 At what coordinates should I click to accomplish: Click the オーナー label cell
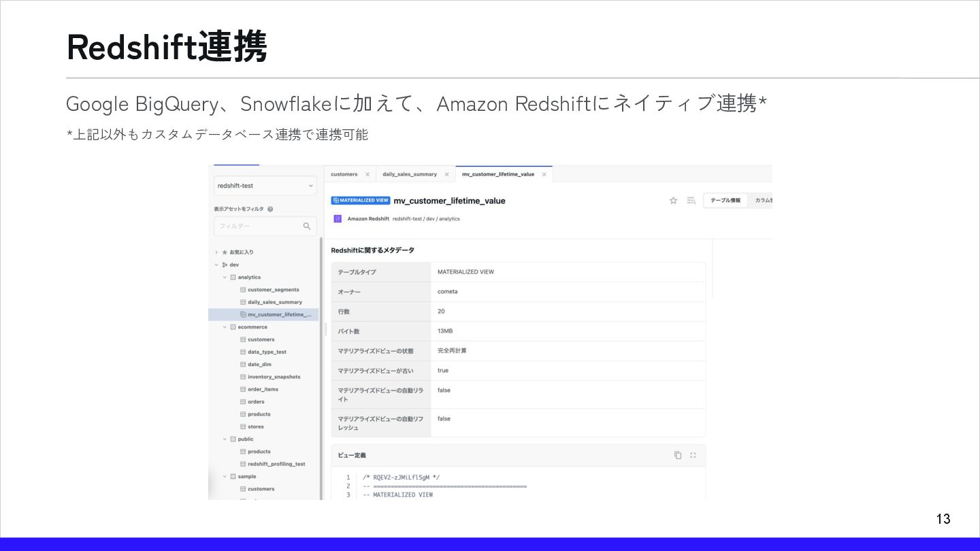pyautogui.click(x=381, y=292)
